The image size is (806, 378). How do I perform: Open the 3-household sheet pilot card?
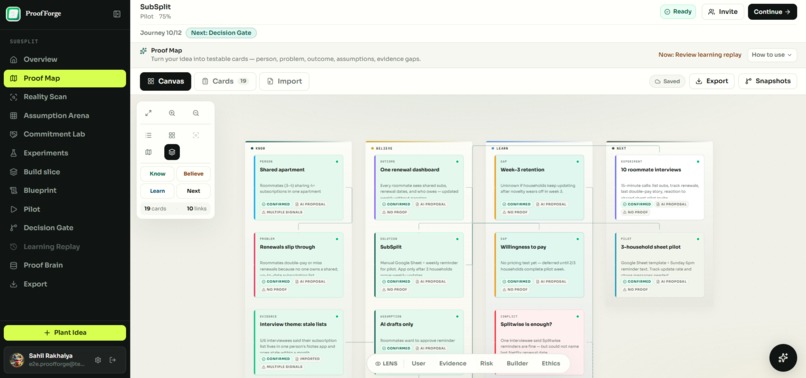click(x=660, y=265)
